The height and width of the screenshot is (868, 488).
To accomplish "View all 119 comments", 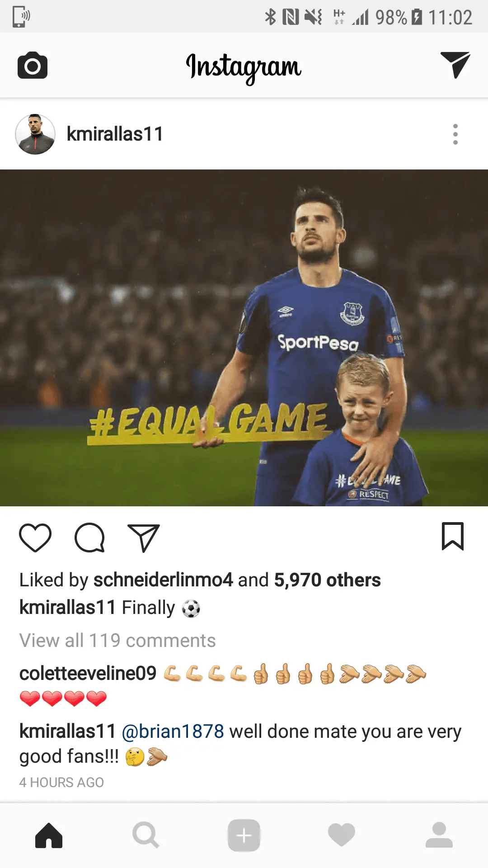I will (117, 641).
